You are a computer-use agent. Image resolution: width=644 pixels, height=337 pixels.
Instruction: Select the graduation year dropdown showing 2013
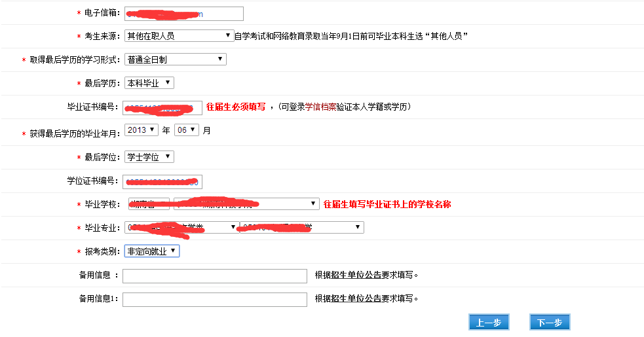pos(142,130)
